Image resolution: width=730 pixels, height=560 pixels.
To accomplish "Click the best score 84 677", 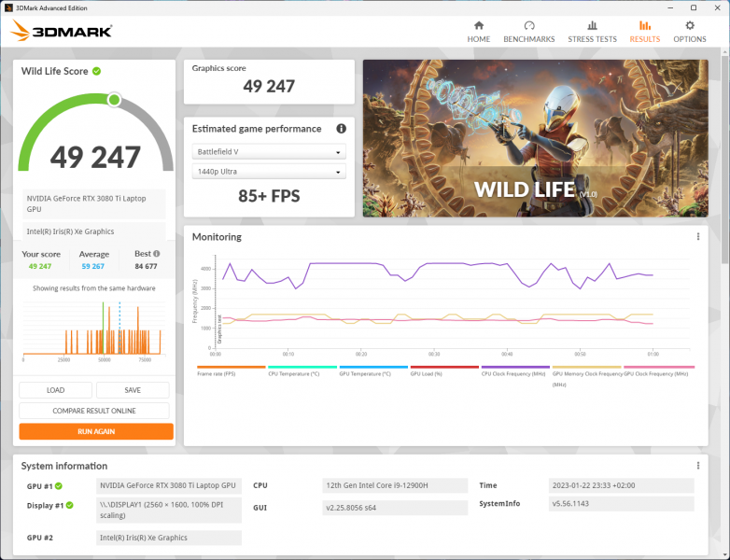I will click(146, 266).
